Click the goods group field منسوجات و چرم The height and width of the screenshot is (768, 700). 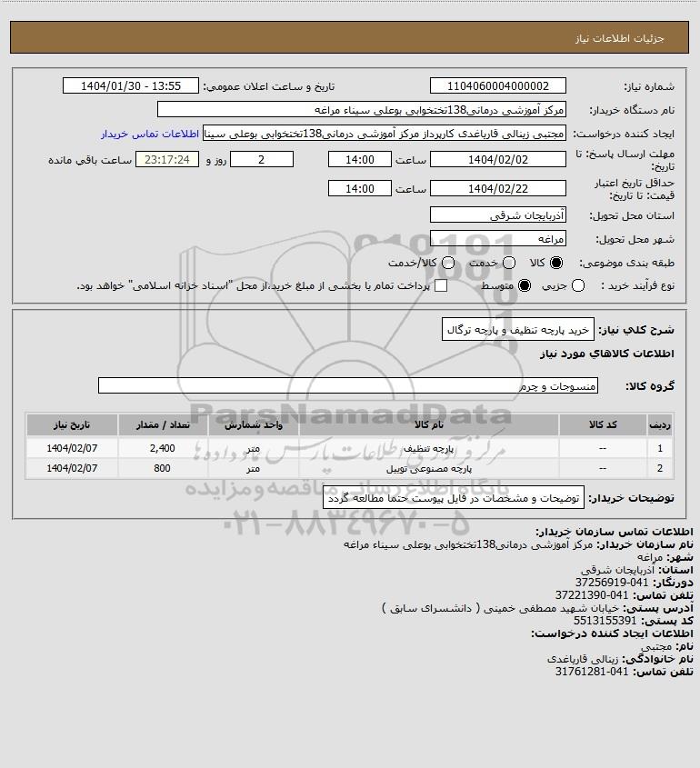pyautogui.click(x=348, y=386)
